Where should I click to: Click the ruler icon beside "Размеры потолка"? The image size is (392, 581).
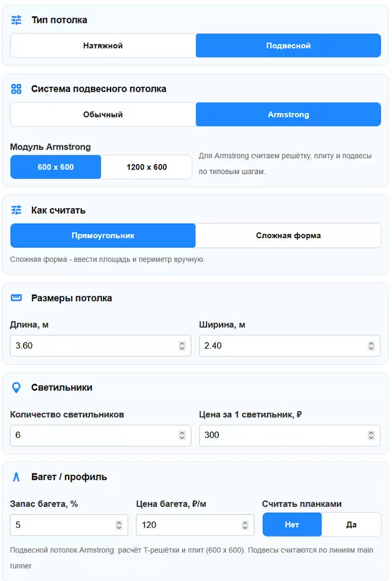tap(17, 297)
